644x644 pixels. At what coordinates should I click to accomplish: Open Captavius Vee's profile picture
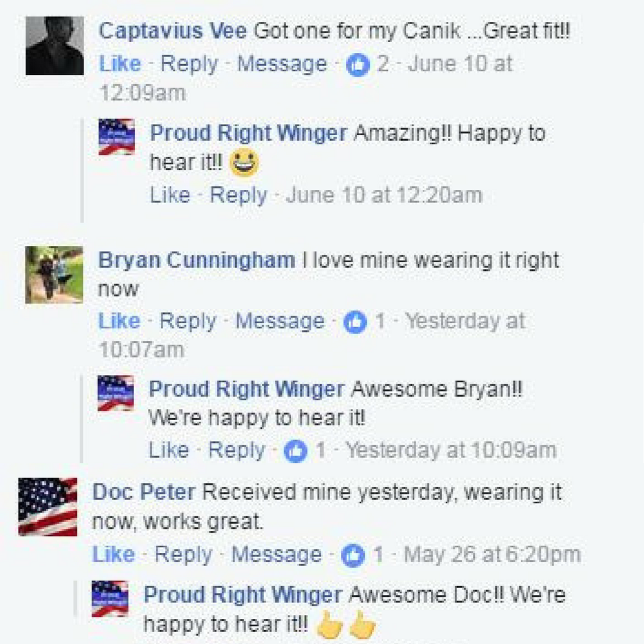pyautogui.click(x=55, y=45)
